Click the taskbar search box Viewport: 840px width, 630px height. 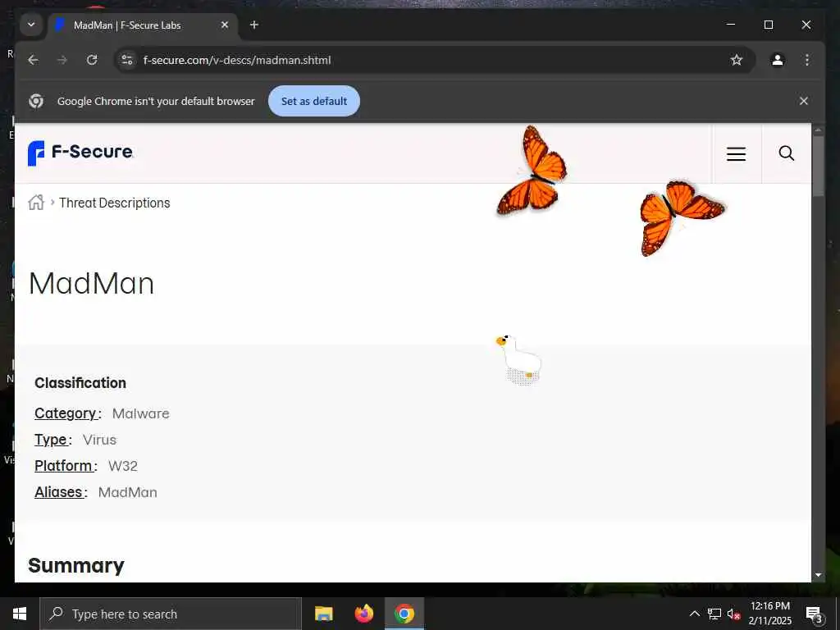coord(171,614)
